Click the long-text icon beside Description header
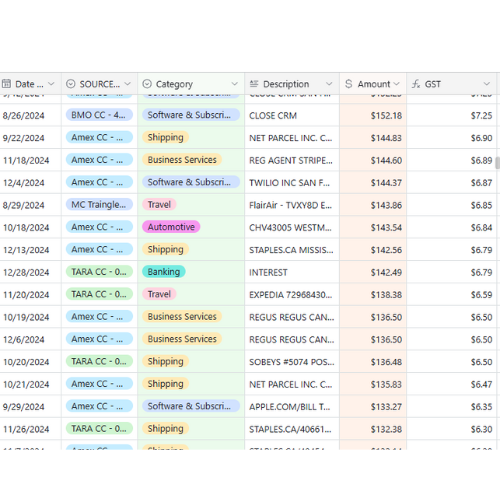 (x=254, y=84)
